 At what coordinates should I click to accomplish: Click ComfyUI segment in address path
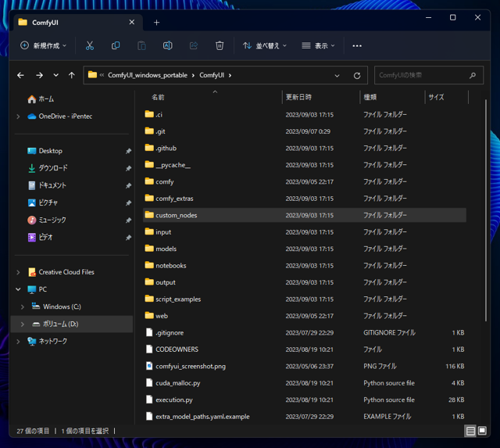pos(212,75)
